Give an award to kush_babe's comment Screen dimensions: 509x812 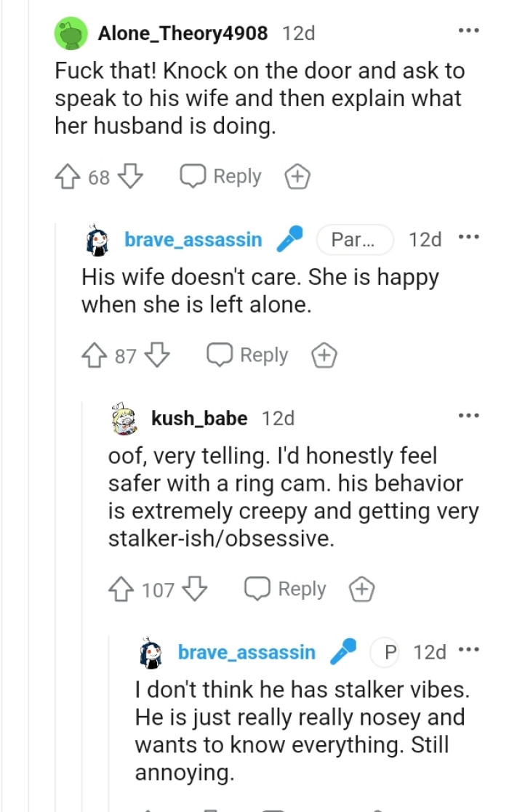pyautogui.click(x=361, y=589)
